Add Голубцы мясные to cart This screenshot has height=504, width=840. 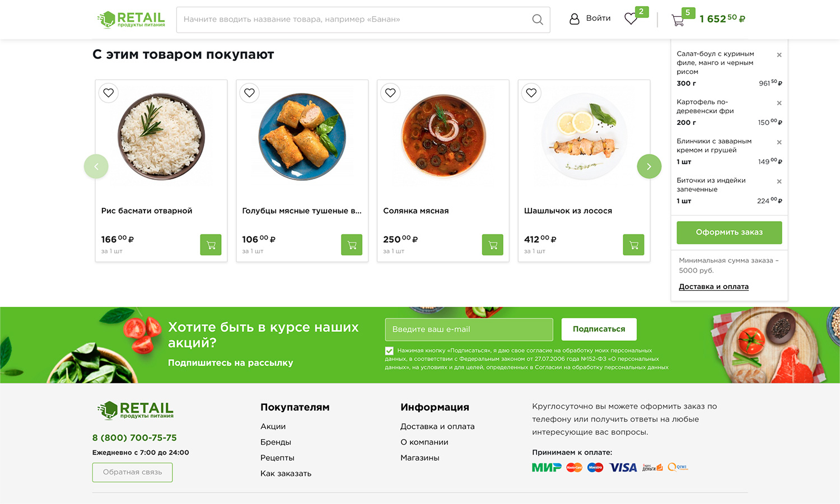coord(352,245)
